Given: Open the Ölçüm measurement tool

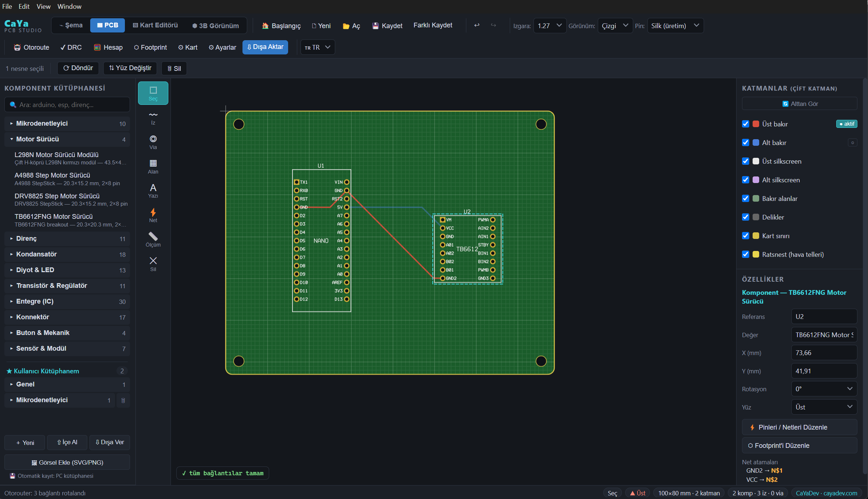Looking at the screenshot, I should [153, 240].
